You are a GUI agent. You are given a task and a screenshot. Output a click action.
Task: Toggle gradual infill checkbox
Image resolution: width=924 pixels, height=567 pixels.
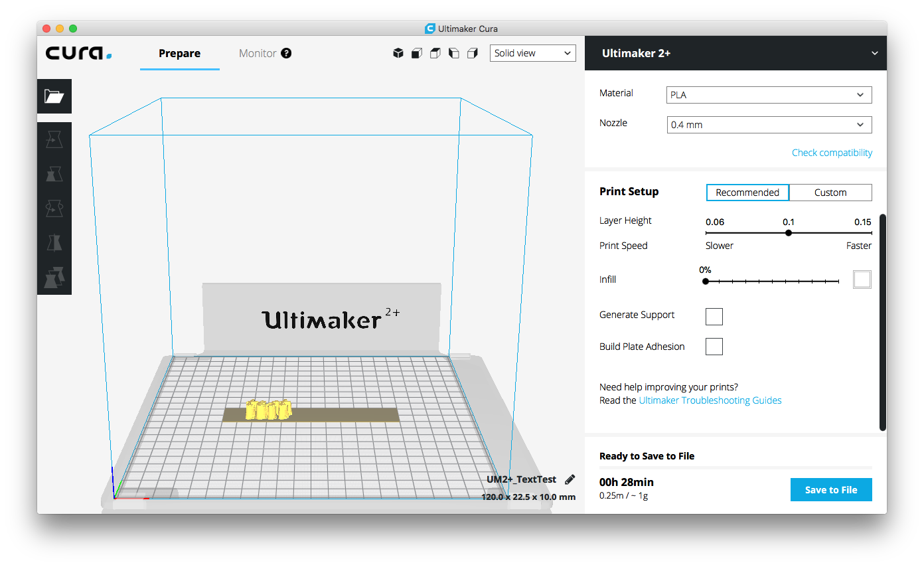pyautogui.click(x=862, y=280)
